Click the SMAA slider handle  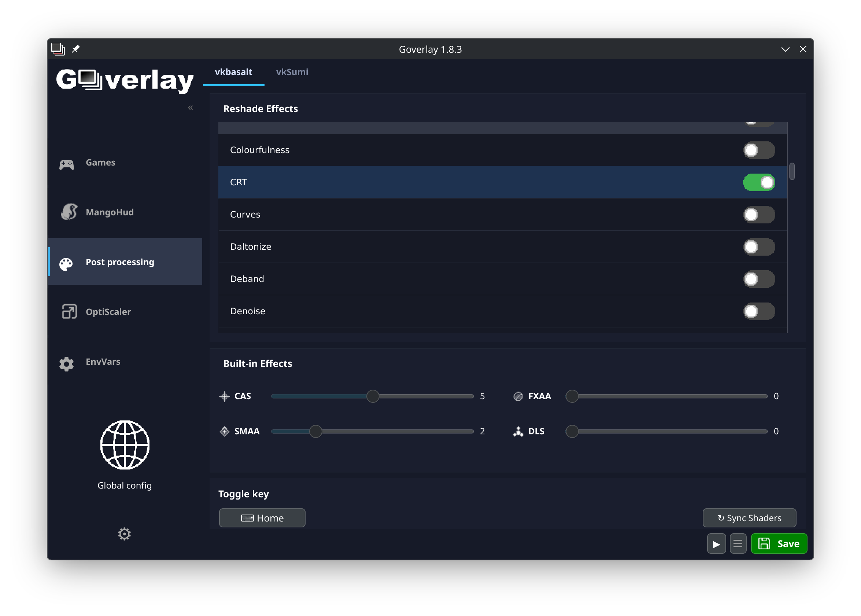[x=315, y=431]
